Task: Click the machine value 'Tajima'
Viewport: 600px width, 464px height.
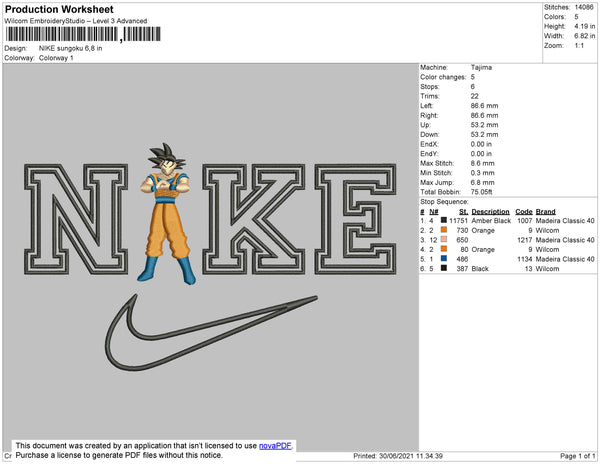Action: [481, 67]
